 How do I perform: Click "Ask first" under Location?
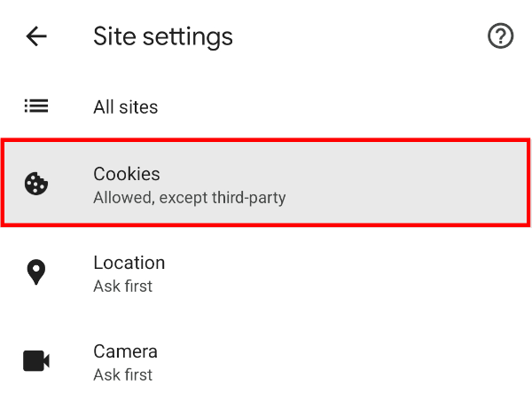click(122, 287)
